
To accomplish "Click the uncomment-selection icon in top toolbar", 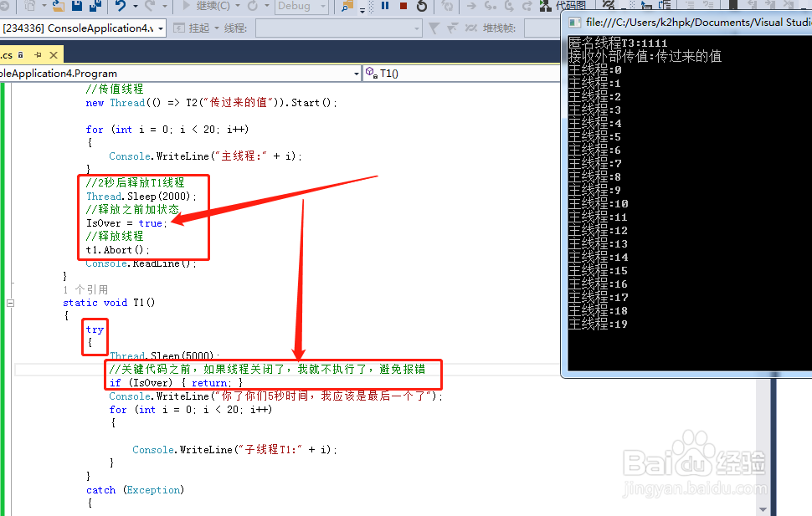I will tap(708, 5).
